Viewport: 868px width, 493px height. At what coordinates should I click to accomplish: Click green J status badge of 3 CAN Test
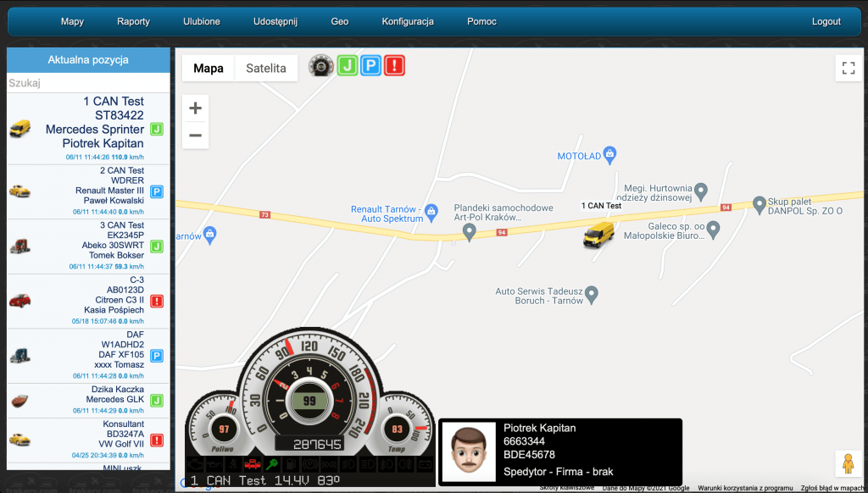click(157, 246)
